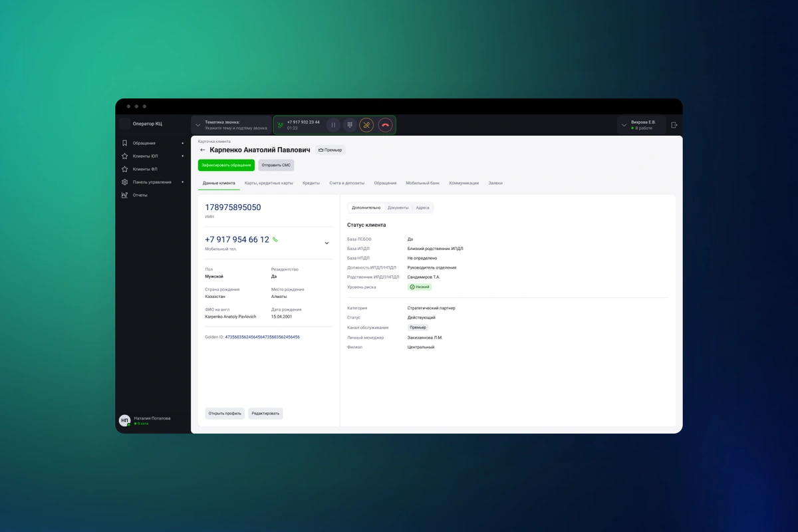Call the client via green phone icon
This screenshot has height=532, width=798.
275,239
